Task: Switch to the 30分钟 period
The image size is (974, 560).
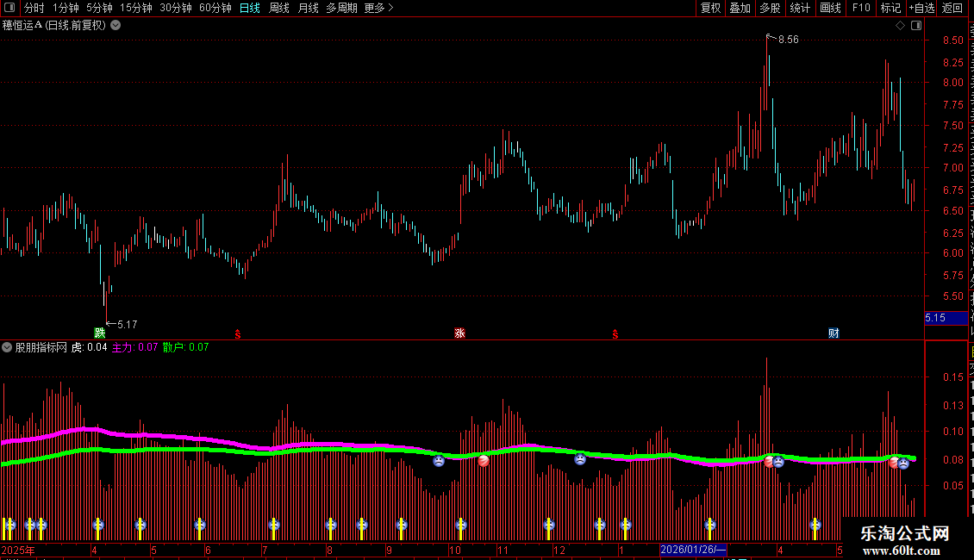Action: [x=175, y=8]
